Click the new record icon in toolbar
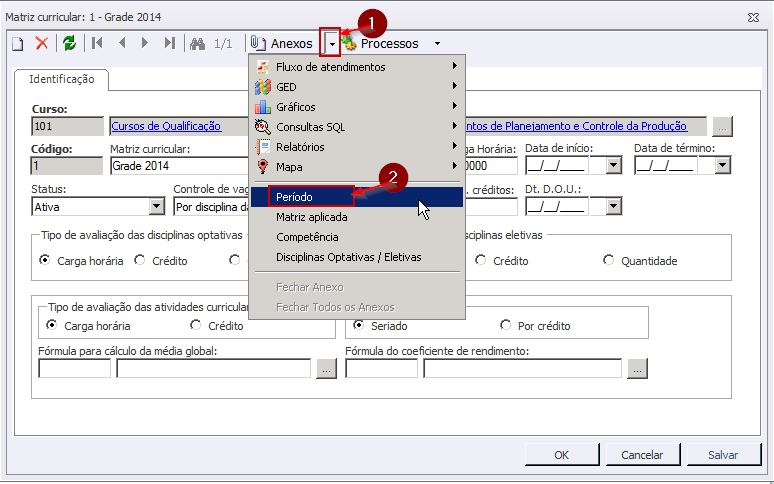774x484 pixels. pos(17,43)
